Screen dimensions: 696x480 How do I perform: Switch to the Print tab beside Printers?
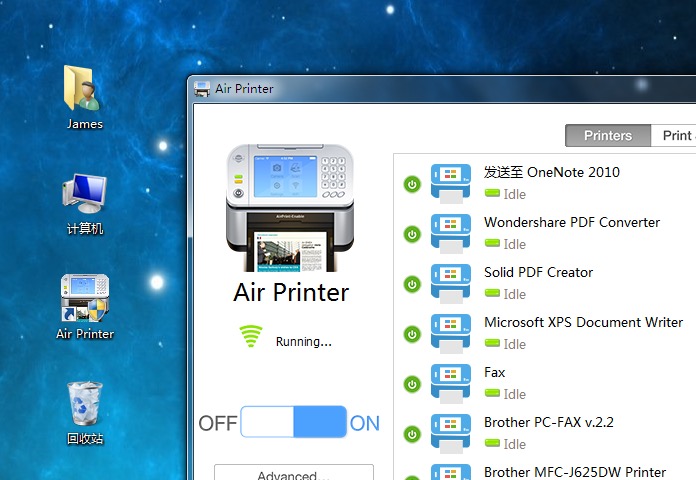[x=673, y=135]
